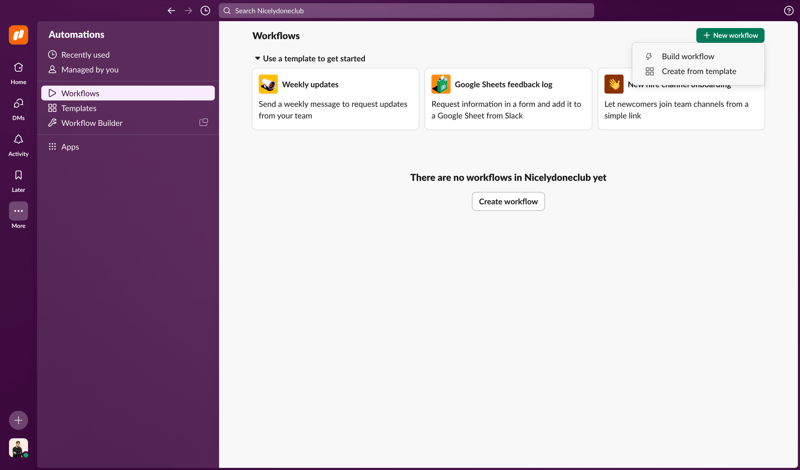Open the history clock icon
Viewport: 800px width, 470px height.
pos(205,11)
